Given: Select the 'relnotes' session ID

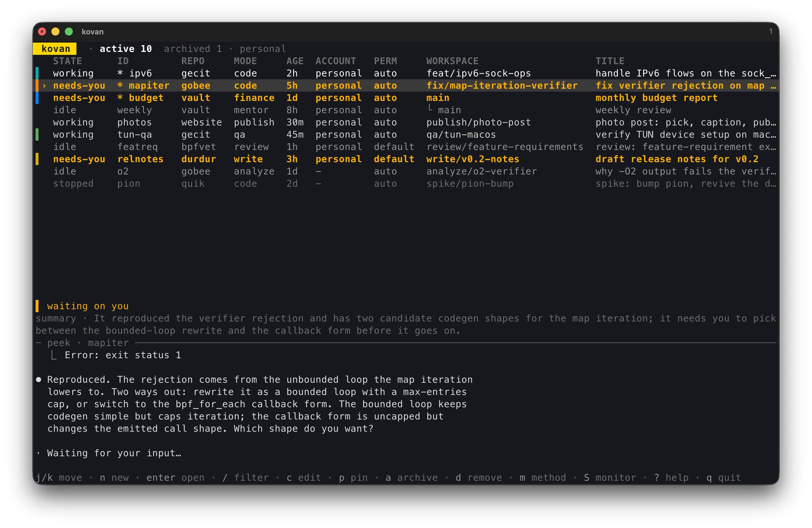Looking at the screenshot, I should (x=140, y=159).
